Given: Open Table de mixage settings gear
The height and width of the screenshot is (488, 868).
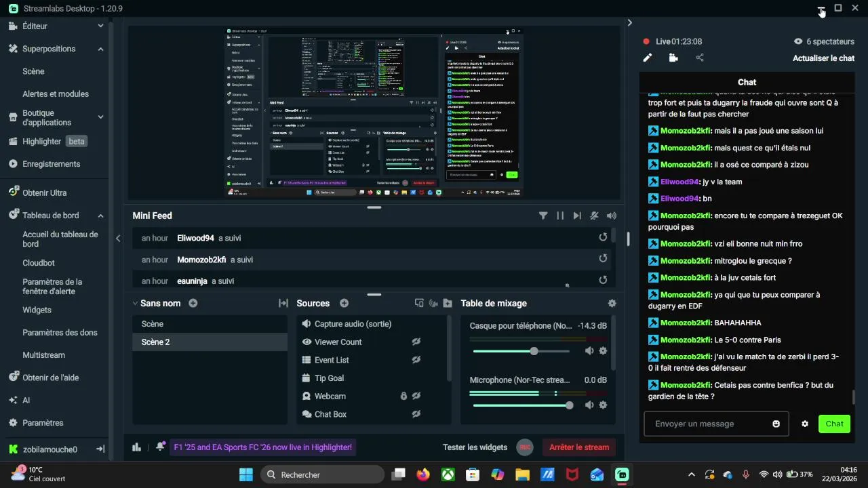Looking at the screenshot, I should [x=612, y=303].
